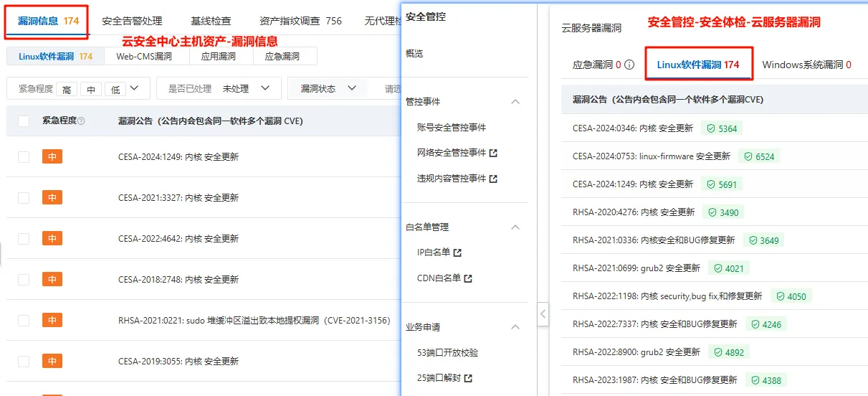The height and width of the screenshot is (396, 868).
Task: Click shield badge 3649 for RHSA-2021:0336
Action: tap(763, 240)
